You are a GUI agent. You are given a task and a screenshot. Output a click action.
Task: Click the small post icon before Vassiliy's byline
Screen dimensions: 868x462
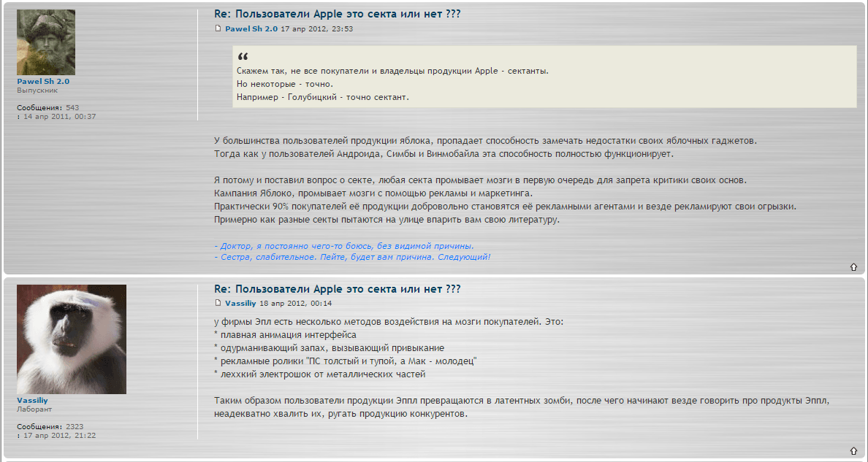(x=218, y=303)
